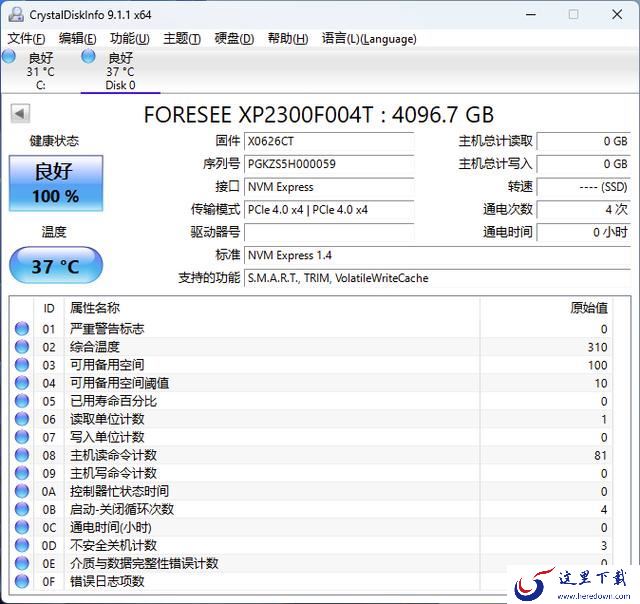Screen dimensions: 640x604
Task: Open the 硬盘(D) menu
Action: [234, 39]
